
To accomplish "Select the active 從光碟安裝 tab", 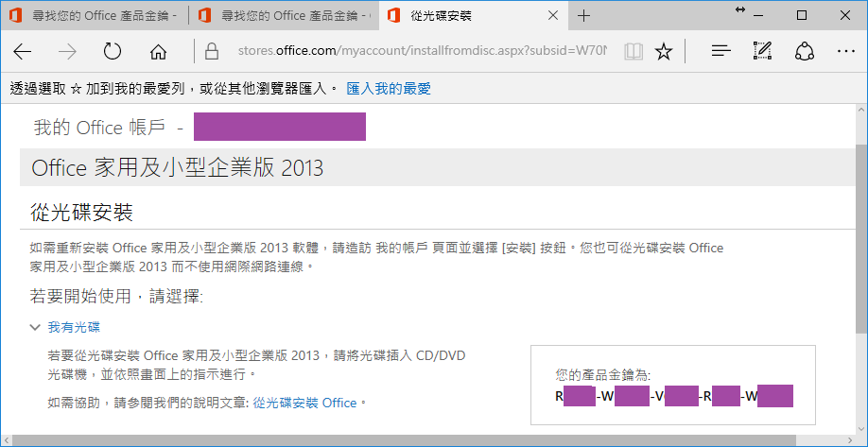I will pyautogui.click(x=475, y=16).
